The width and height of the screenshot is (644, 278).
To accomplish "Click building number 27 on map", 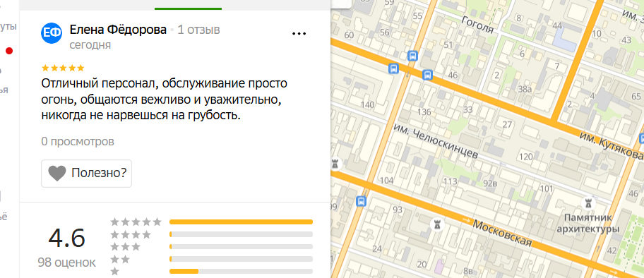I will point(507,125).
